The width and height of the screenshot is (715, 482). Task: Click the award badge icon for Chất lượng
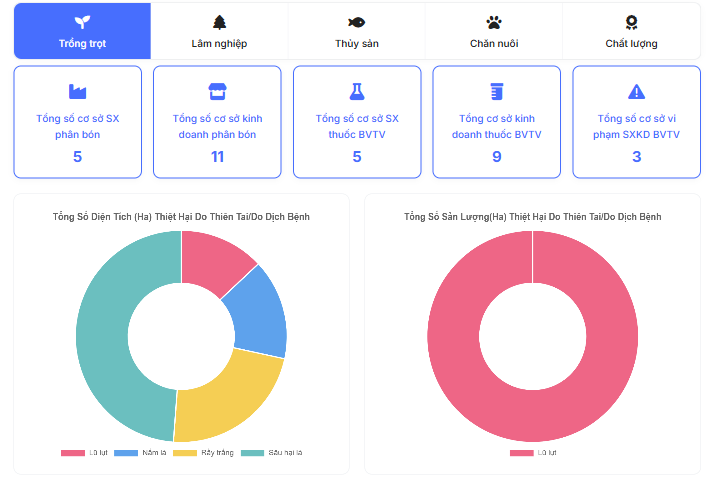click(x=631, y=22)
